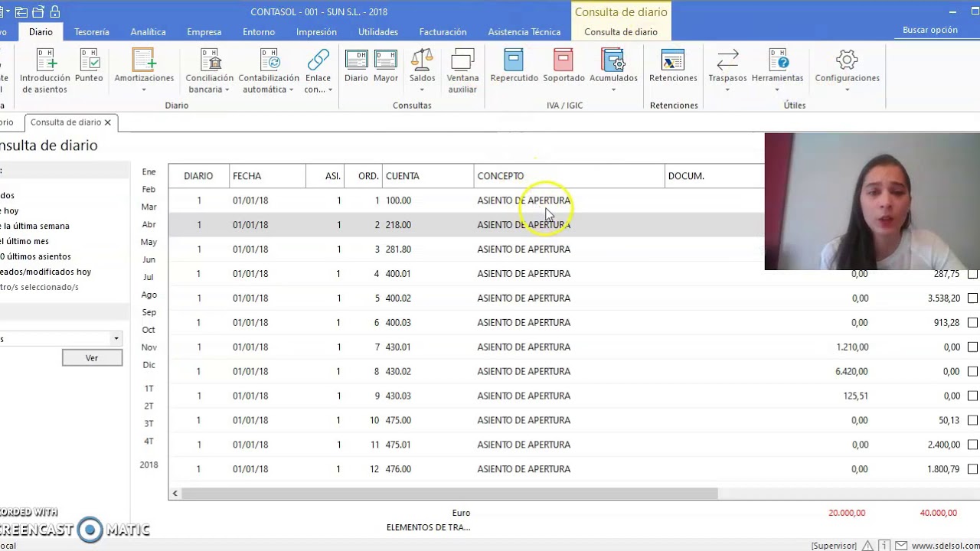Select cell with account 476.00
The image size is (980, 551).
click(x=428, y=469)
